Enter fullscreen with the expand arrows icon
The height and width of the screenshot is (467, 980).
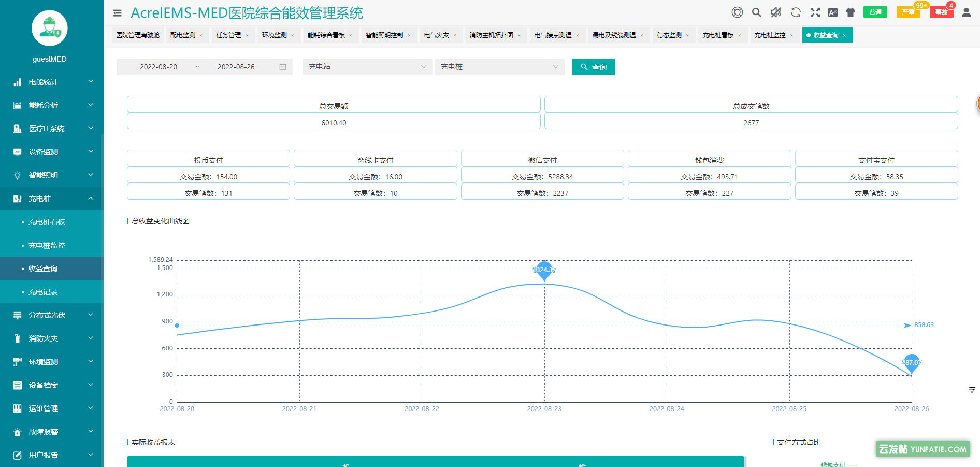click(x=815, y=12)
